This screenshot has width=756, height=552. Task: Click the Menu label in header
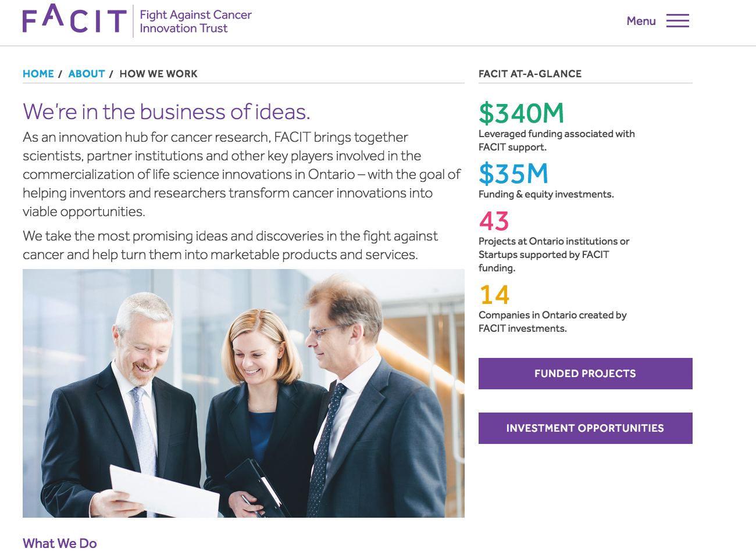click(x=641, y=21)
